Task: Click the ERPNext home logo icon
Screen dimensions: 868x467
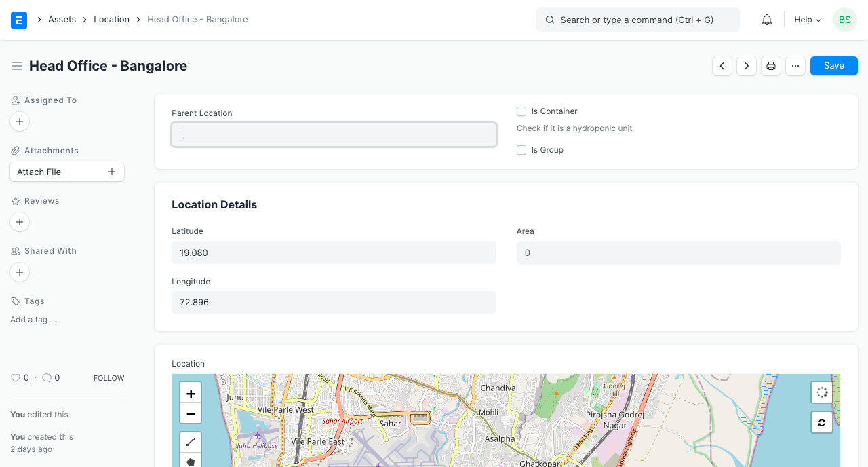Action: tap(19, 20)
